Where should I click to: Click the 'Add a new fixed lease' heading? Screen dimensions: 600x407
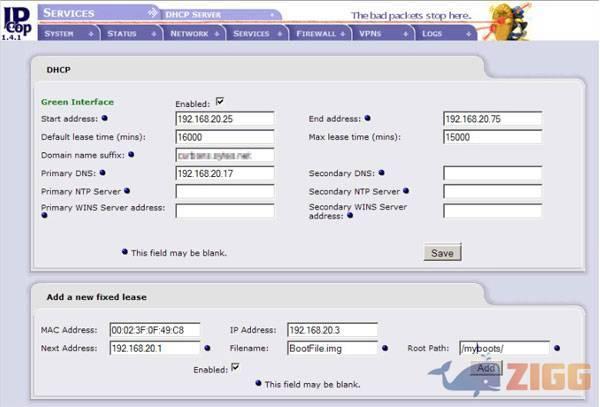96,297
